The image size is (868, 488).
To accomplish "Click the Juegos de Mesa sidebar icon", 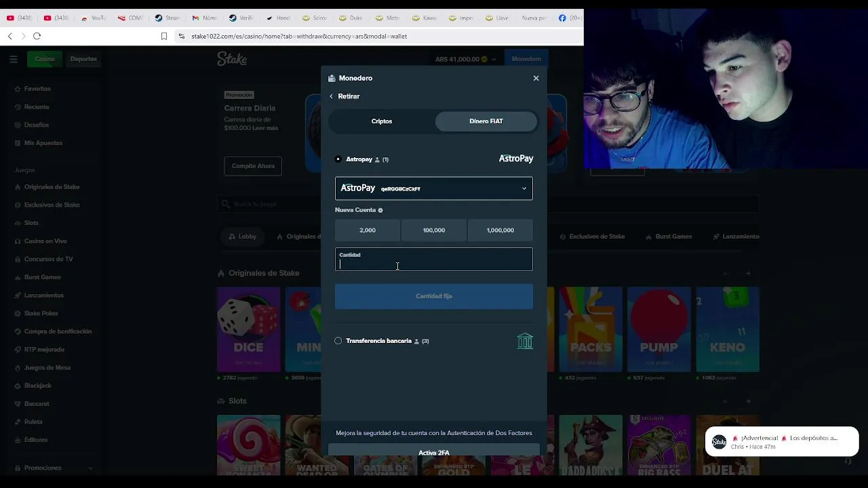I will tap(18, 367).
